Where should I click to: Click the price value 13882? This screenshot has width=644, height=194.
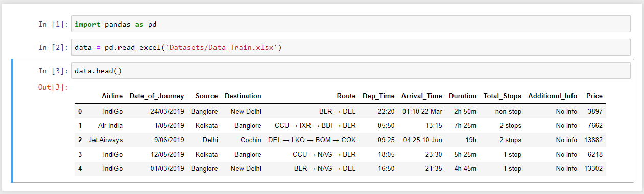point(593,140)
